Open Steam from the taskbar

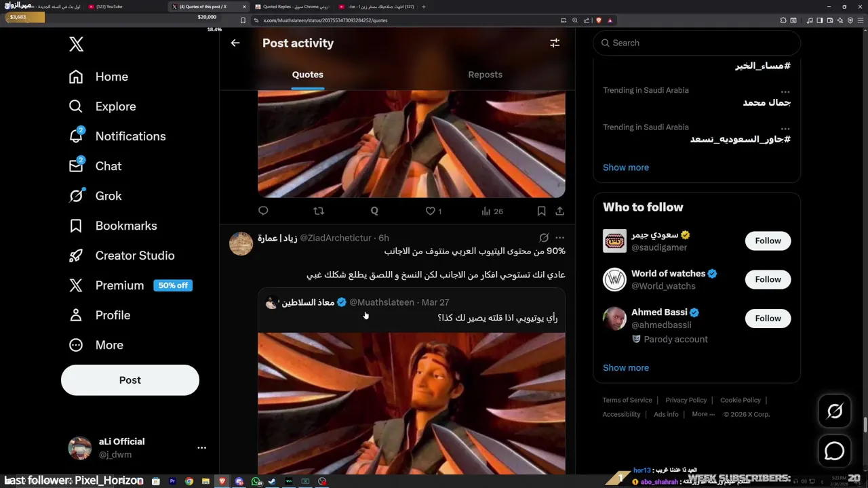[272, 481]
